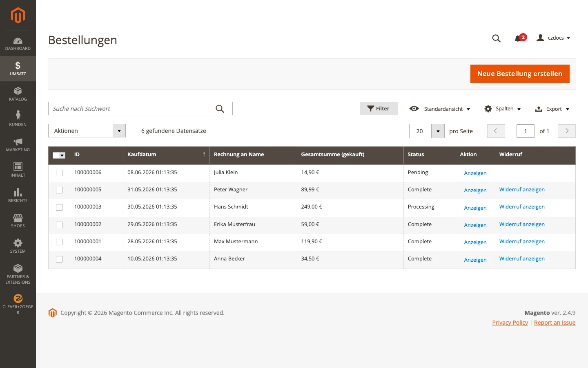Image resolution: width=588 pixels, height=368 pixels.
Task: Sort by Gesamtsumme (gekauft) column header
Action: point(350,155)
